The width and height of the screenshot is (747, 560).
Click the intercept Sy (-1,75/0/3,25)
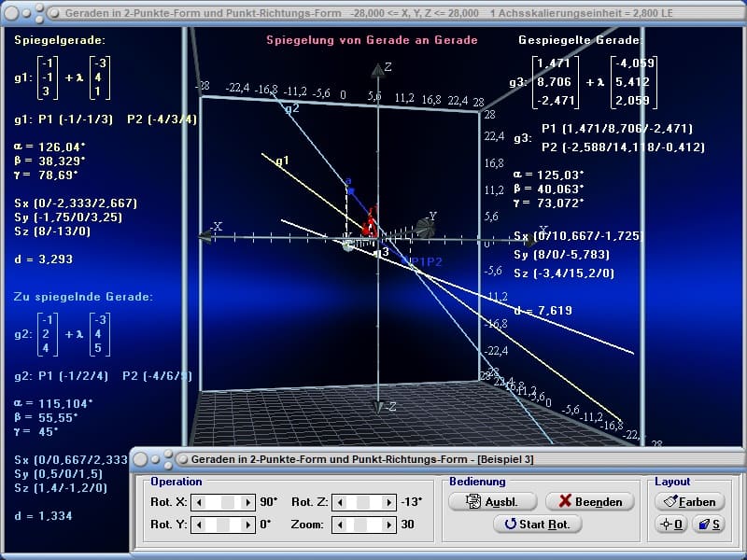click(x=68, y=217)
